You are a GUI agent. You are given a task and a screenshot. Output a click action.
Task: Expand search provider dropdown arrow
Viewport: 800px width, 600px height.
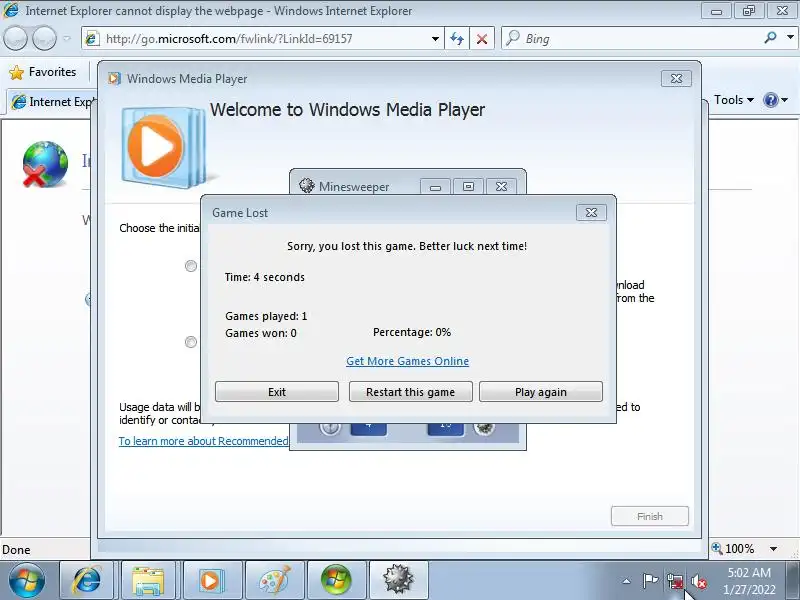click(790, 37)
